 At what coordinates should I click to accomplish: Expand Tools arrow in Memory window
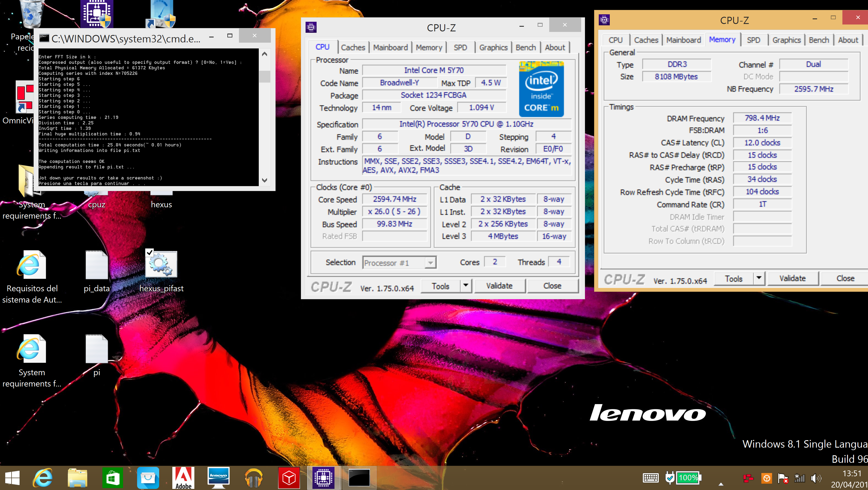(x=759, y=278)
